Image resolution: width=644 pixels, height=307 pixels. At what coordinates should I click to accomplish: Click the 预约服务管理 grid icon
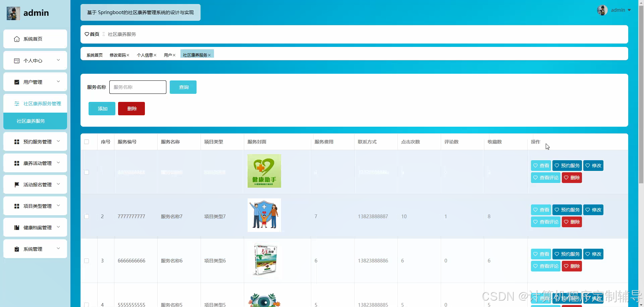coord(17,142)
